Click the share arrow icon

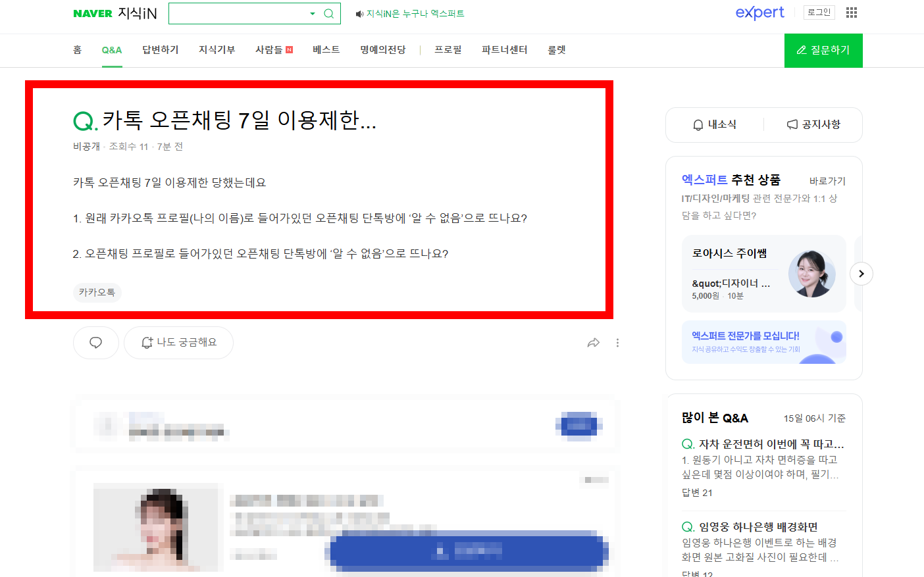click(594, 343)
